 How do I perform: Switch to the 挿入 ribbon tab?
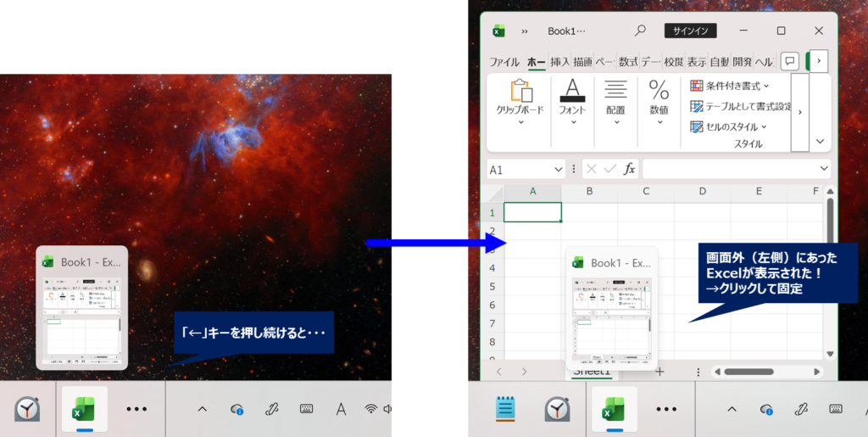pos(560,62)
